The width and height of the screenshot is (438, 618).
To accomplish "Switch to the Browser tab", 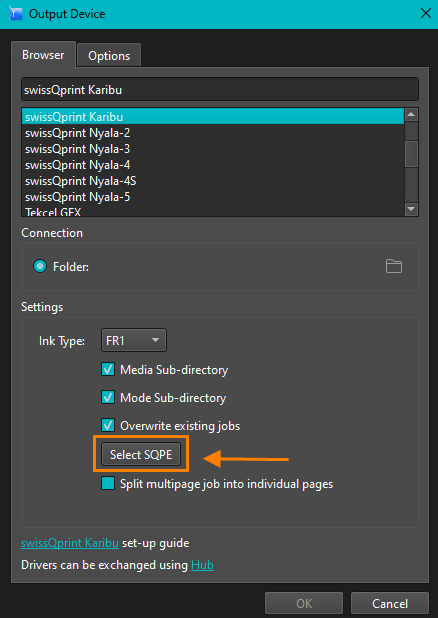I will [x=43, y=54].
